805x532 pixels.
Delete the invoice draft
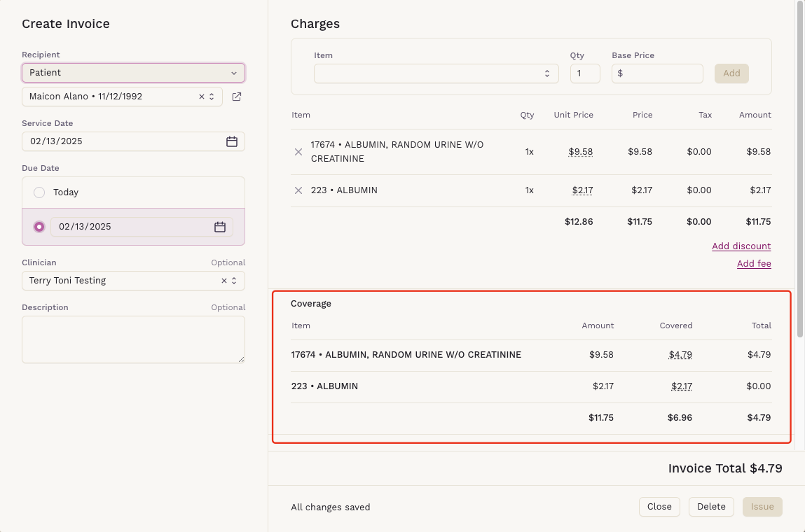(x=711, y=507)
